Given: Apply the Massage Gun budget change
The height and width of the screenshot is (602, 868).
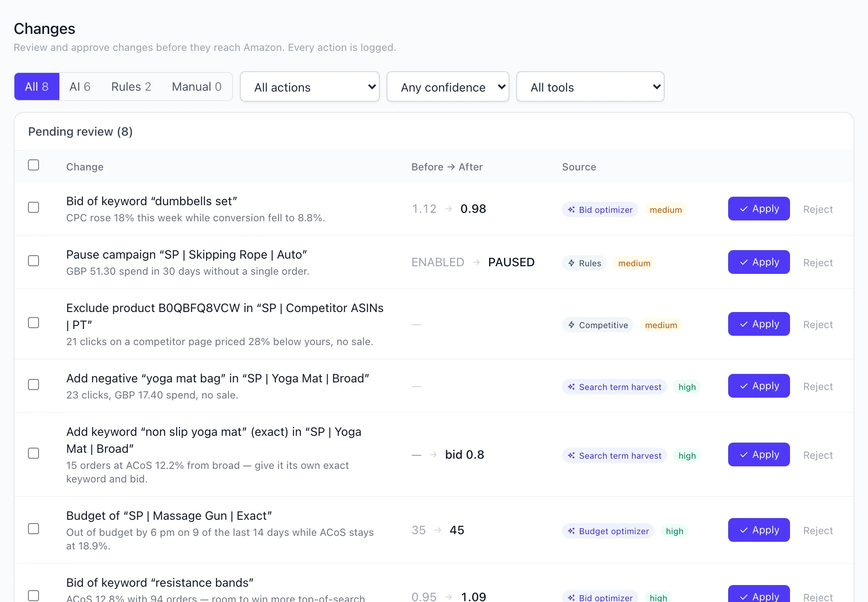Looking at the screenshot, I should (759, 530).
